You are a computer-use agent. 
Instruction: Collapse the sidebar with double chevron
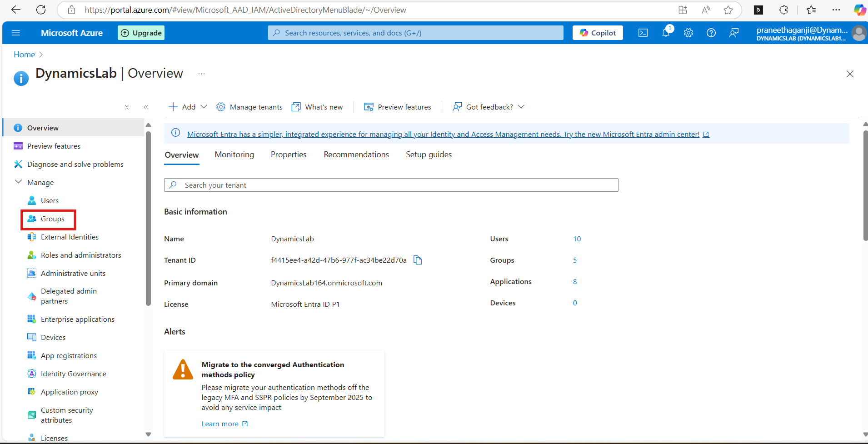tap(146, 107)
